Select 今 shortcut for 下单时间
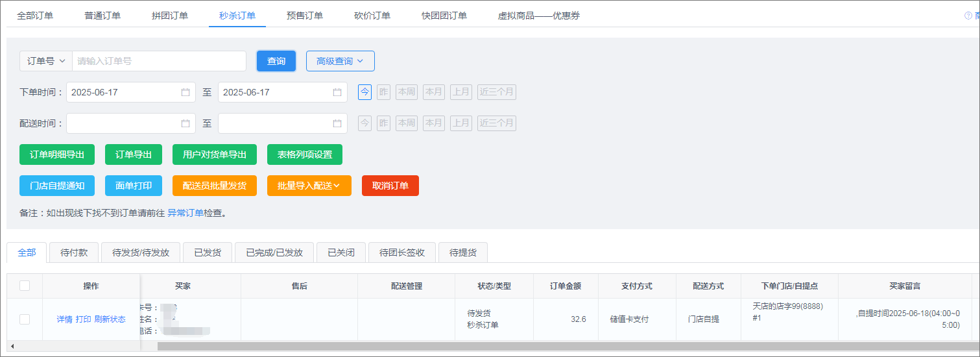 [x=365, y=92]
